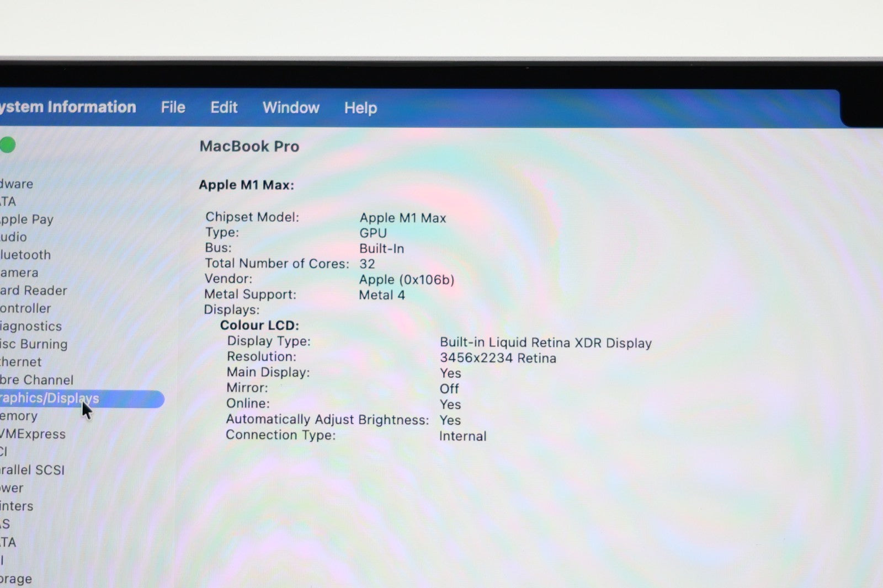Select Diagnostics in the sidebar
The width and height of the screenshot is (883, 588).
pos(31,326)
